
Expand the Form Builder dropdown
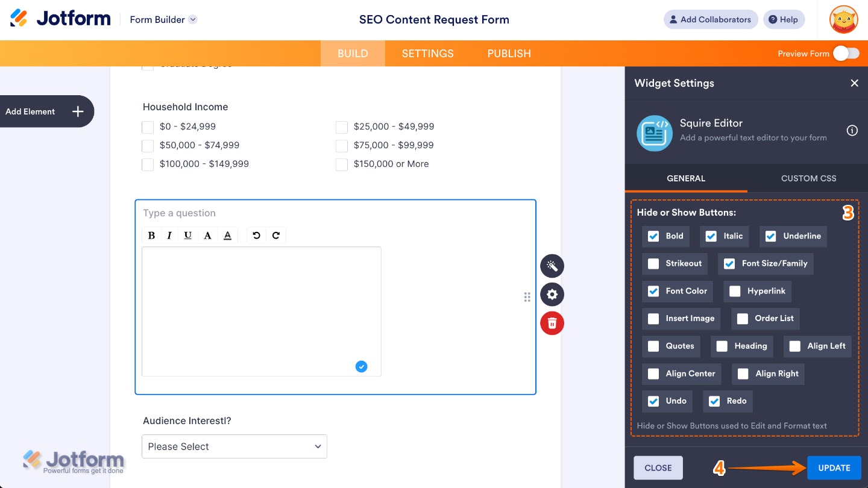(193, 19)
